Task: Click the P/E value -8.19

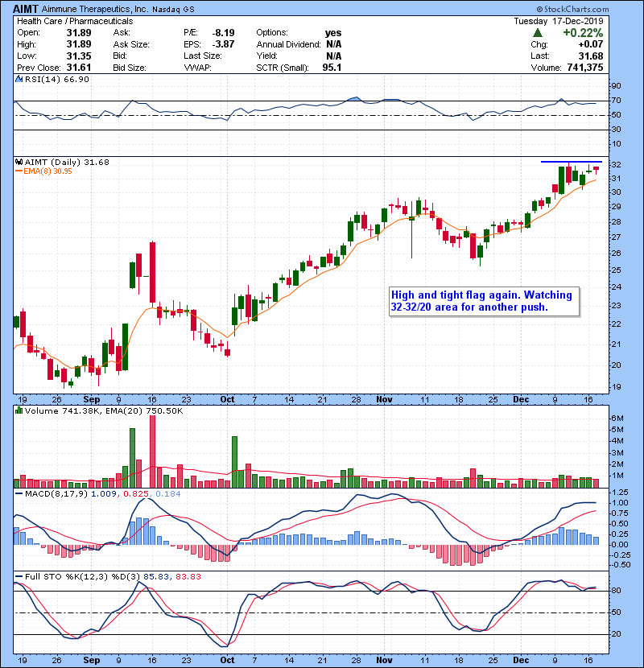Action: coord(223,33)
